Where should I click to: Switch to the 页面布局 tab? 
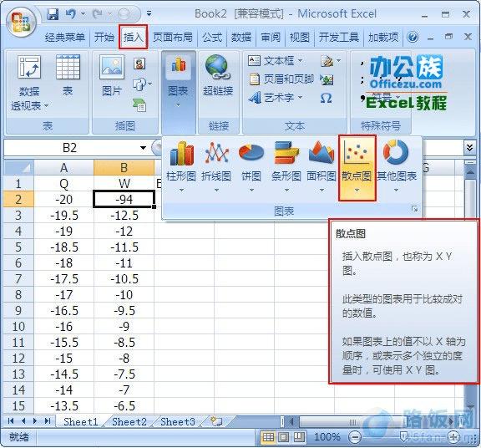tap(173, 37)
